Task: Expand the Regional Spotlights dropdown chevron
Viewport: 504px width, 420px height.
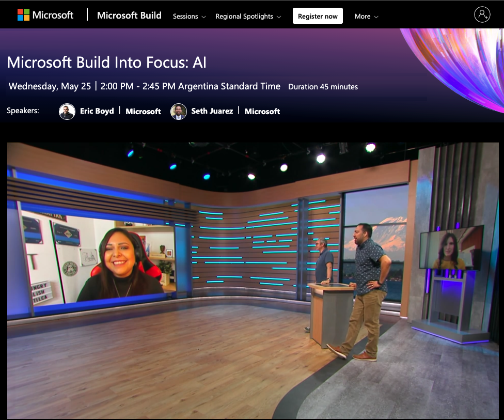Action: 279,17
